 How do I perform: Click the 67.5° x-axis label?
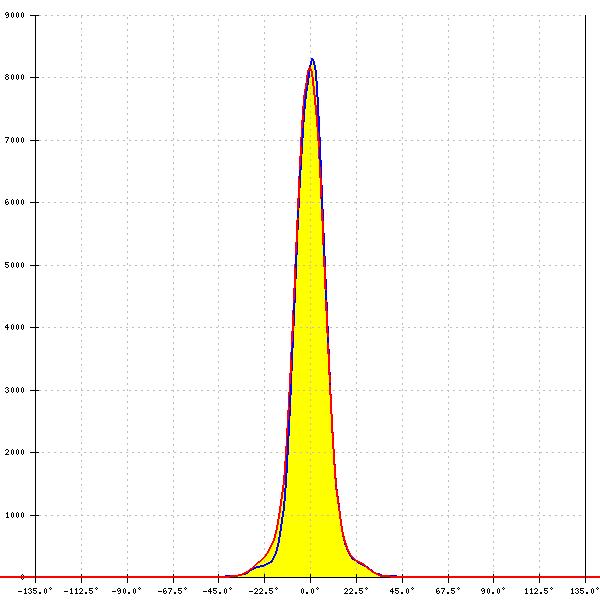448,591
